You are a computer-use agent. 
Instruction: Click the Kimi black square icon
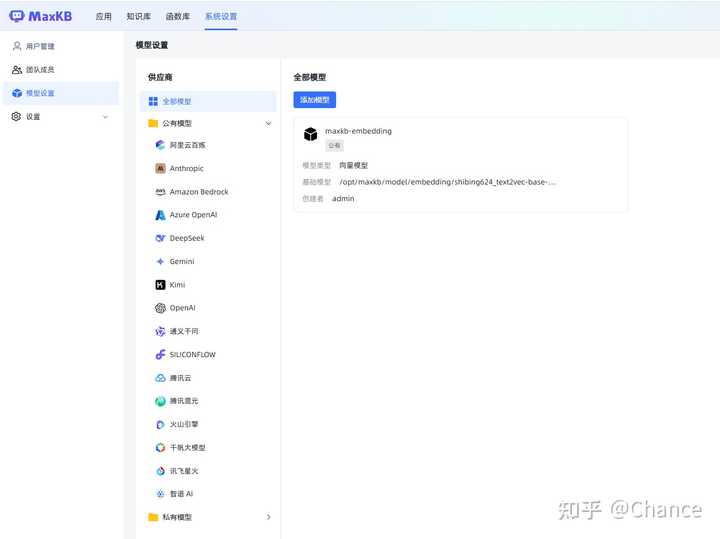pos(160,285)
